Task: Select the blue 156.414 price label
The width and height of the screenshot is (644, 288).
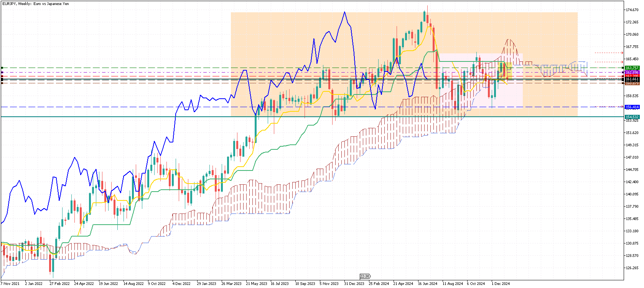Action: pos(632,107)
